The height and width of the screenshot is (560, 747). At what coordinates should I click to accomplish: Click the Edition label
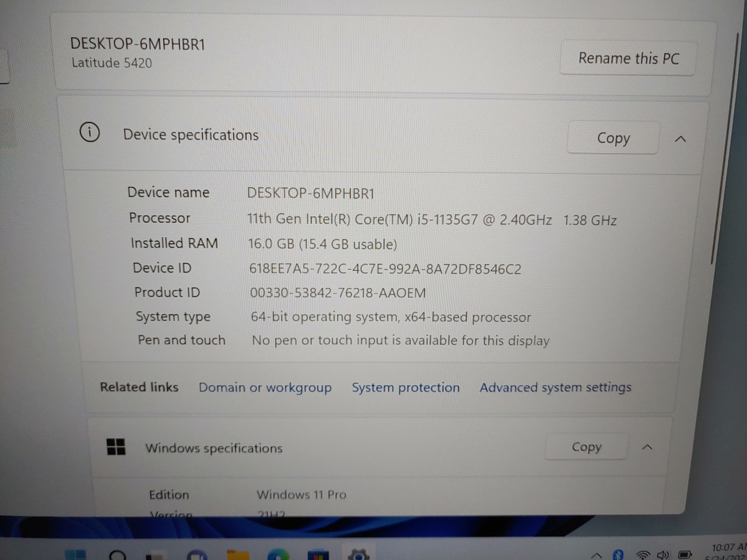pyautogui.click(x=169, y=495)
